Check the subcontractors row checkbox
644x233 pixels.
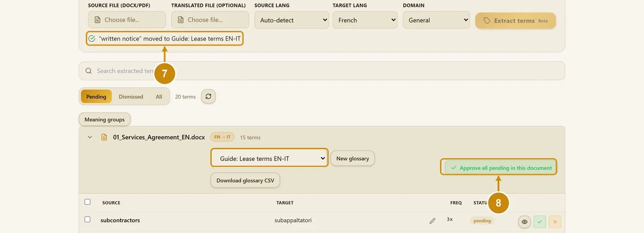tap(87, 219)
